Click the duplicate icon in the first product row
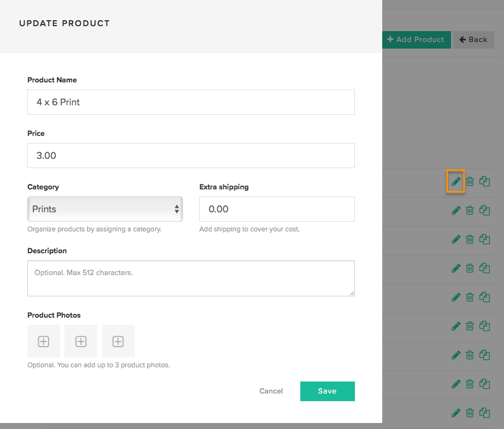This screenshot has height=429, width=504. (485, 182)
